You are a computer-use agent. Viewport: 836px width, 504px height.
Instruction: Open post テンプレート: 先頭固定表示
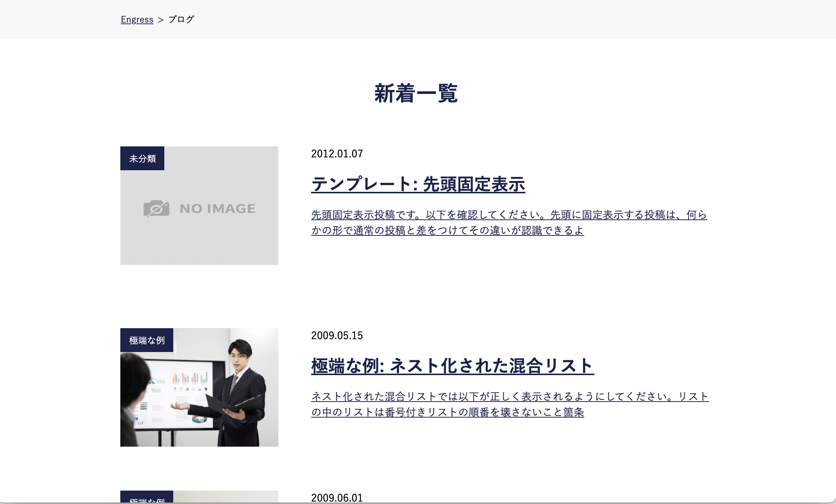(x=418, y=184)
